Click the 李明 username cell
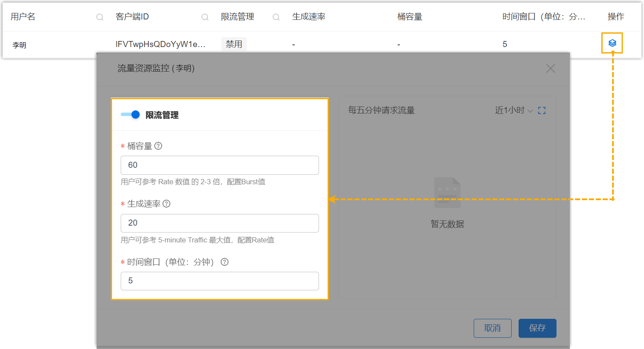This screenshot has width=644, height=349. [x=19, y=44]
